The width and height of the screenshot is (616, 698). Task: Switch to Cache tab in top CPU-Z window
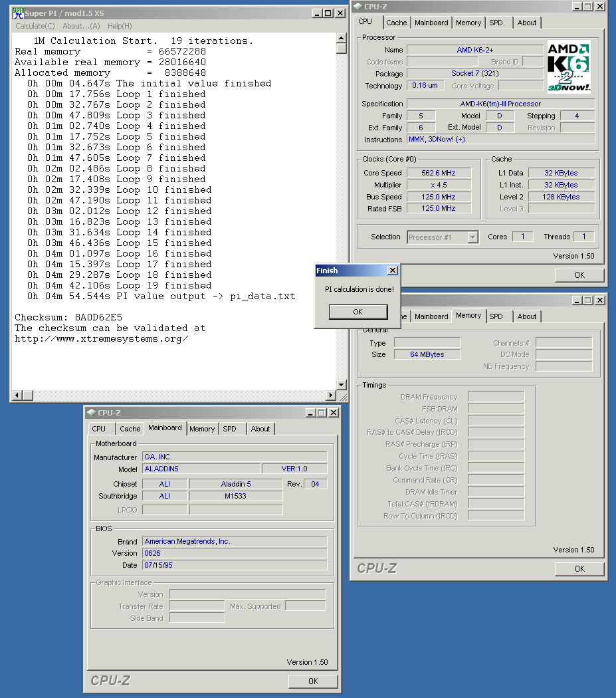pos(396,23)
